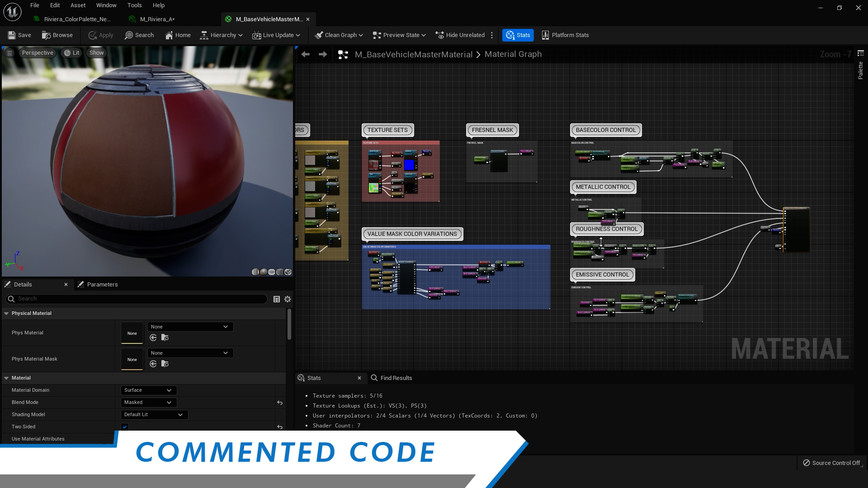Open Platform Stats from toolbar
The width and height of the screenshot is (868, 488).
click(565, 35)
